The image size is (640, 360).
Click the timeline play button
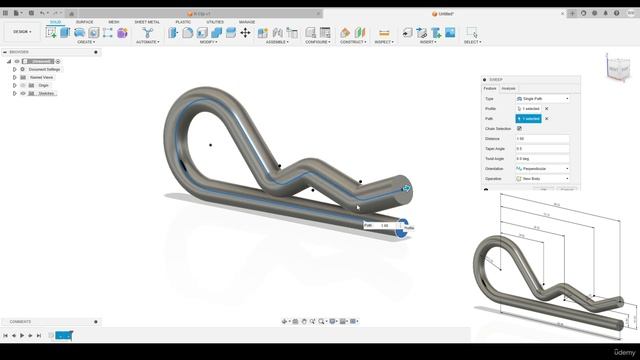pyautogui.click(x=22, y=336)
